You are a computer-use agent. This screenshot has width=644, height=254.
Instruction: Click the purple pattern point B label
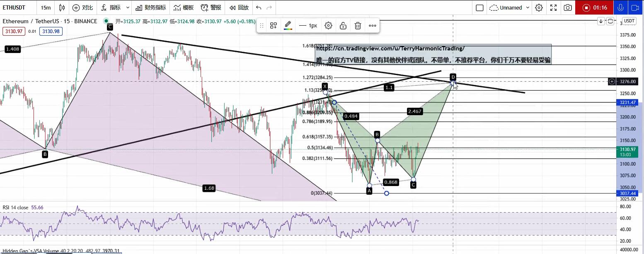[x=45, y=154]
